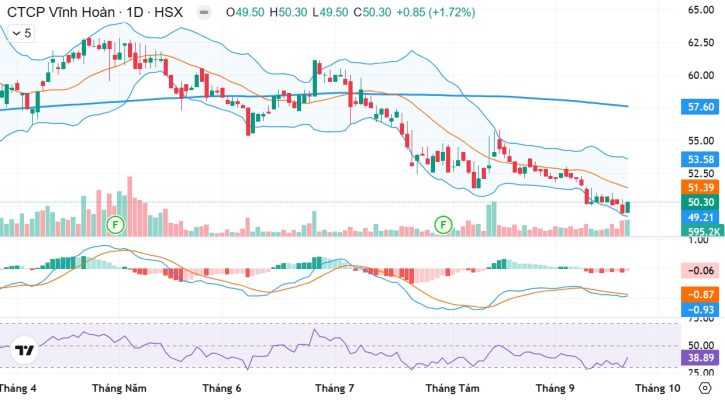The height and width of the screenshot is (400, 725).
Task: Select the 57.60 blue moving average label
Action: 700,107
